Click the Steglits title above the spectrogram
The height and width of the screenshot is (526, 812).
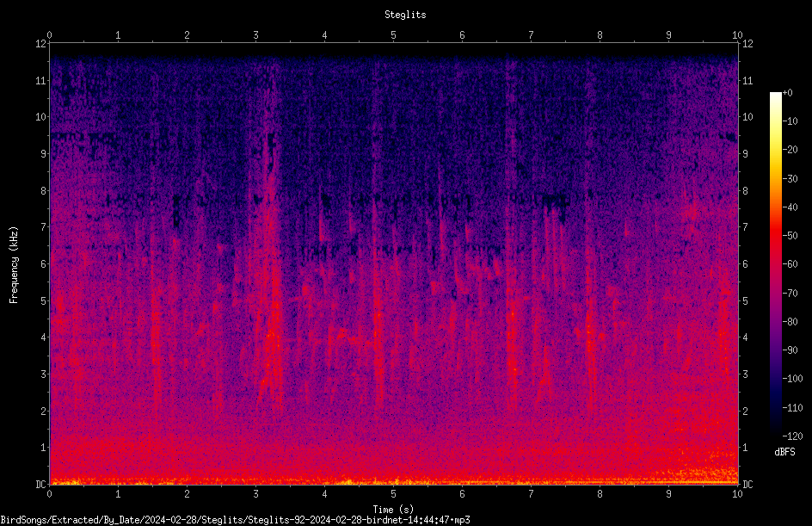[x=405, y=15]
